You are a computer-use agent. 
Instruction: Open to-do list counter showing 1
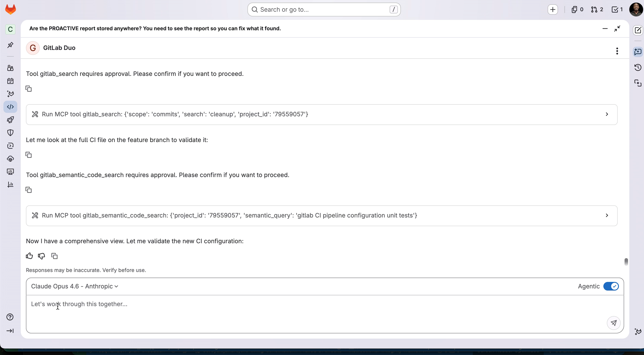coord(617,10)
